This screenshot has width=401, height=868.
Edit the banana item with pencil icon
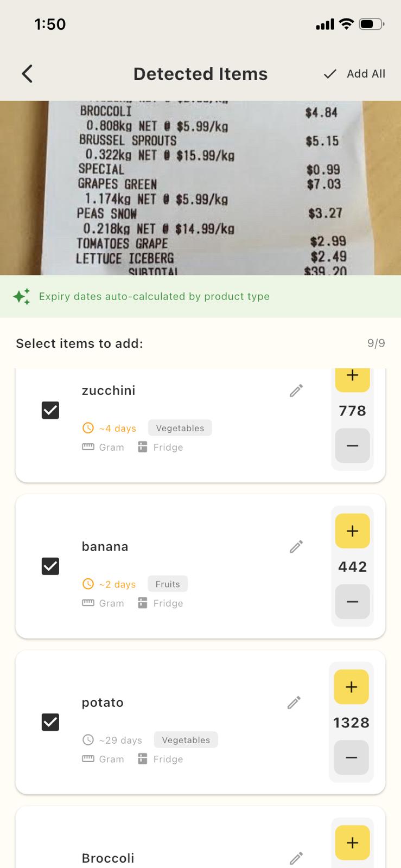tap(296, 546)
